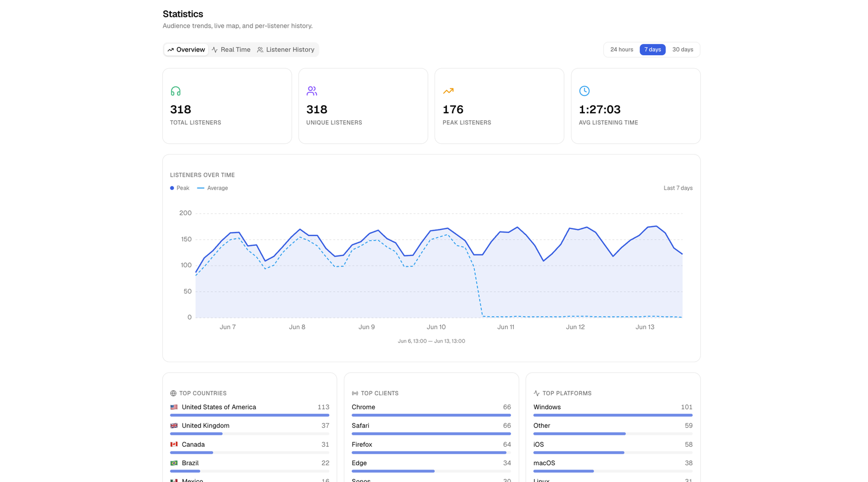Click the Edge client row
The height and width of the screenshot is (482, 868).
[431, 466]
